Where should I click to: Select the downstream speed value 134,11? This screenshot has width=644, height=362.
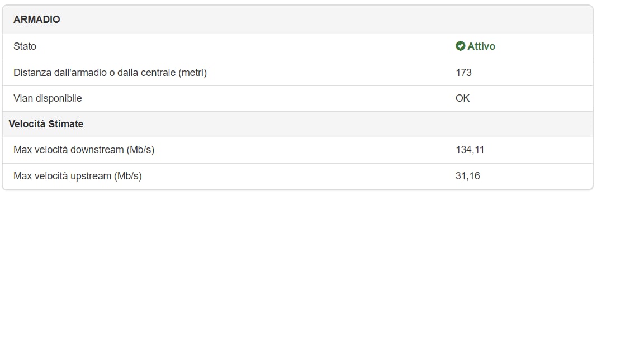470,150
